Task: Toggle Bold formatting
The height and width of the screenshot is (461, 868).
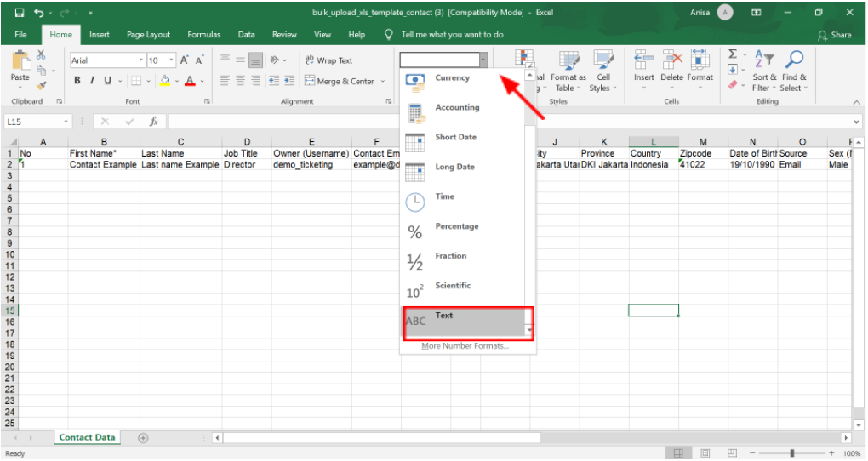Action: pyautogui.click(x=77, y=82)
